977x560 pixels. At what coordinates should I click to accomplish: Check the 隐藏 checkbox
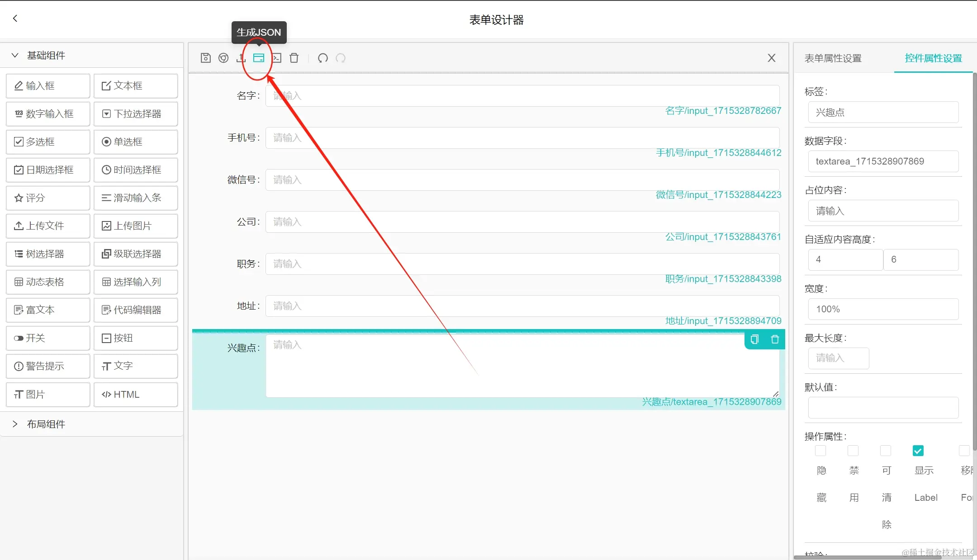pyautogui.click(x=820, y=451)
